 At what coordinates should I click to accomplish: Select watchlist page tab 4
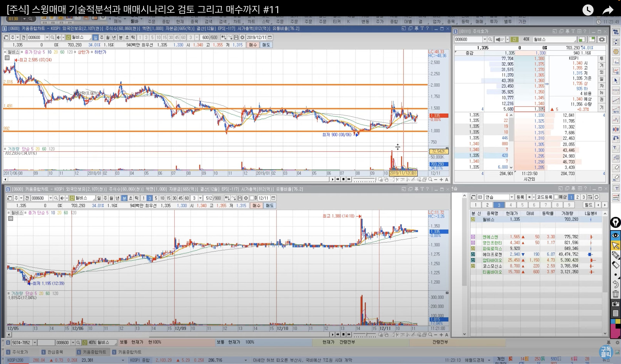click(511, 205)
